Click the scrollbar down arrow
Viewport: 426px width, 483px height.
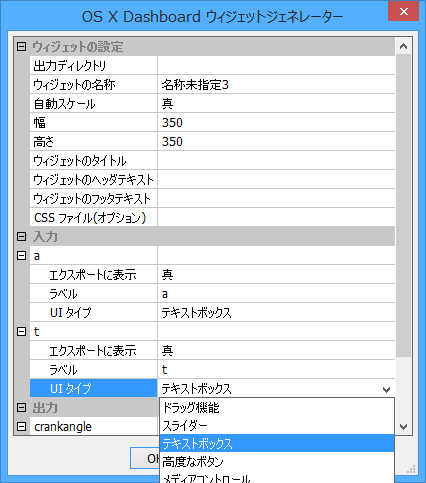coord(403,427)
